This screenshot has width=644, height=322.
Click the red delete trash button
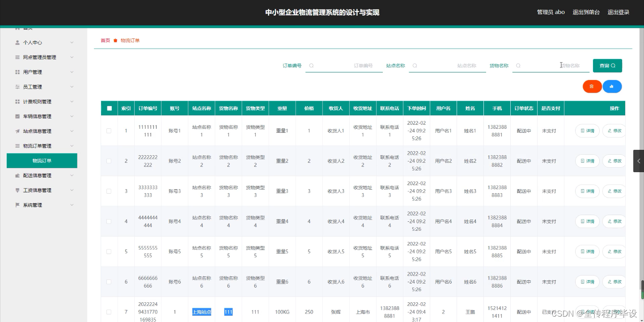(x=592, y=86)
